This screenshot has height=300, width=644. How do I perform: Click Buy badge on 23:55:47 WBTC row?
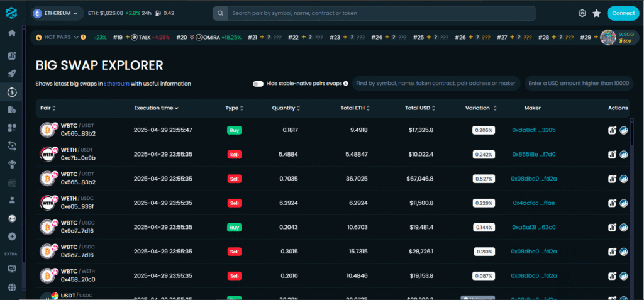pyautogui.click(x=234, y=130)
